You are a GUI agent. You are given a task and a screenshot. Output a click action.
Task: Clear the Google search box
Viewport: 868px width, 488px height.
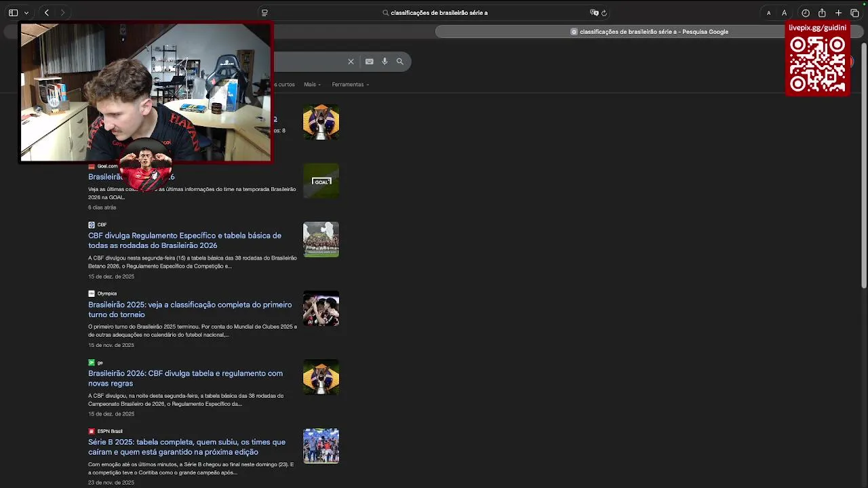point(351,62)
